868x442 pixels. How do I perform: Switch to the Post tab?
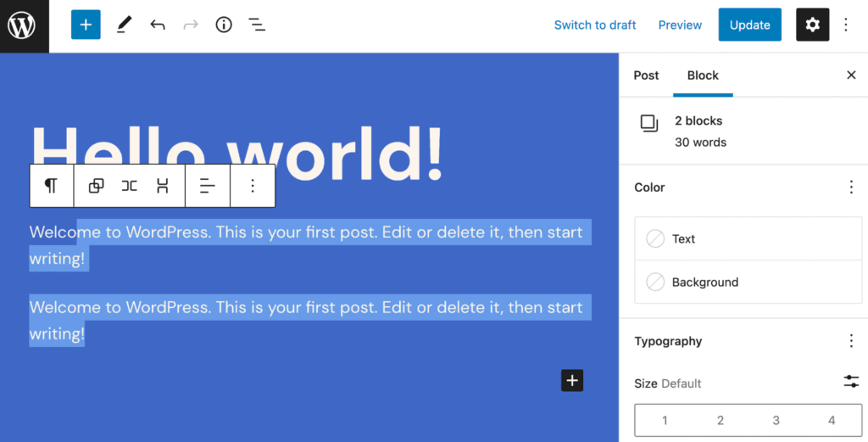pyautogui.click(x=646, y=76)
